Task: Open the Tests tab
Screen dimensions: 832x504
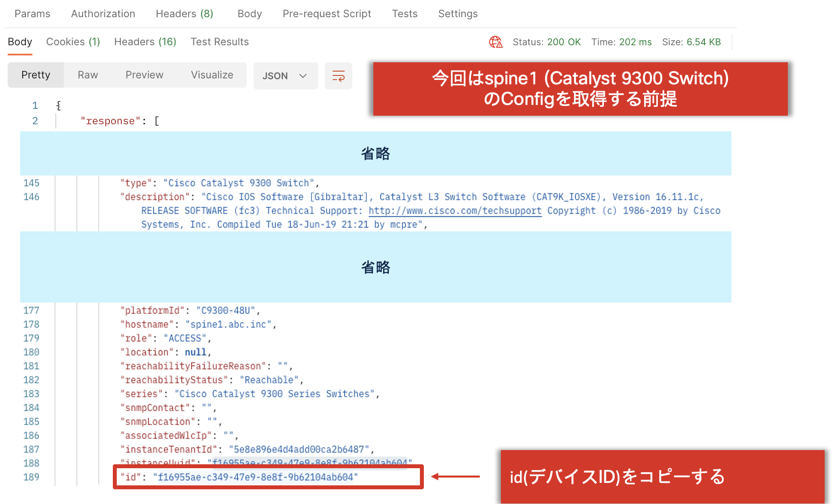Action: click(405, 14)
